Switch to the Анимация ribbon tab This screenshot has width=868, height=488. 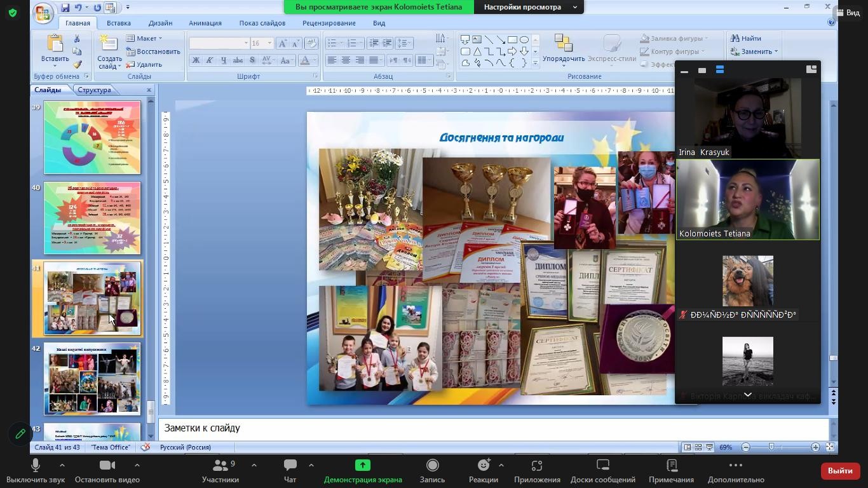point(205,23)
